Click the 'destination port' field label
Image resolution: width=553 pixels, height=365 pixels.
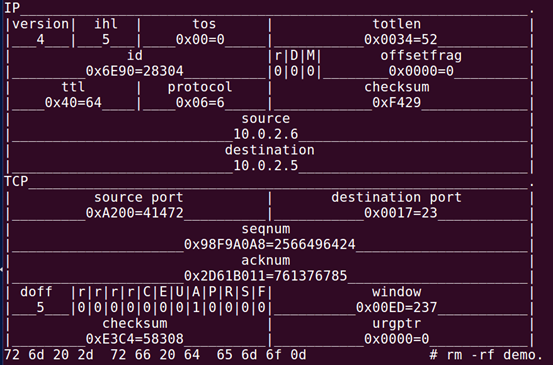point(396,197)
